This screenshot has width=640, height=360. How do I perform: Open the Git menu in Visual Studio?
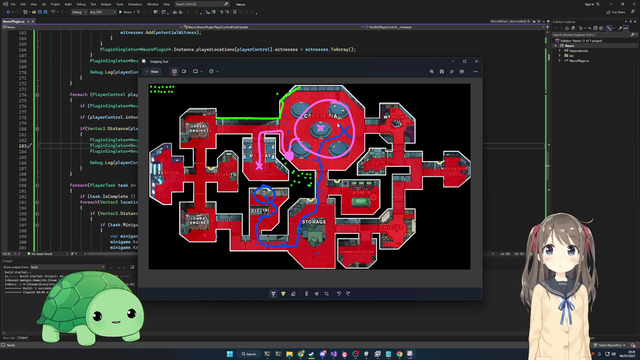pyautogui.click(x=44, y=4)
